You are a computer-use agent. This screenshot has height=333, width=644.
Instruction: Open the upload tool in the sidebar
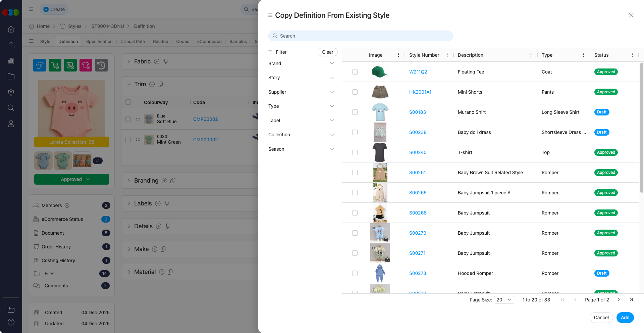tap(11, 45)
